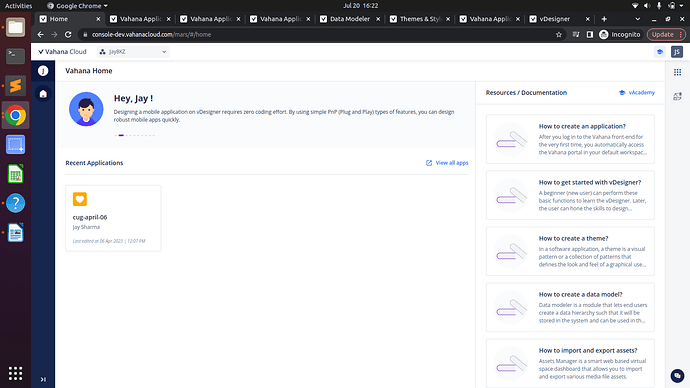Click the Vahana Cloud logo
The width and height of the screenshot is (690, 388).
(62, 52)
